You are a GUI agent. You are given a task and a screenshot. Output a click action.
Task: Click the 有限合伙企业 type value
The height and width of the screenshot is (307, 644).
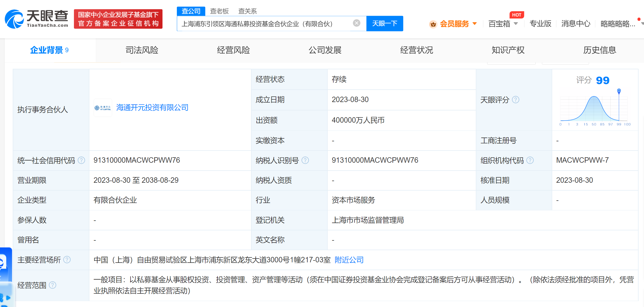[x=115, y=200]
